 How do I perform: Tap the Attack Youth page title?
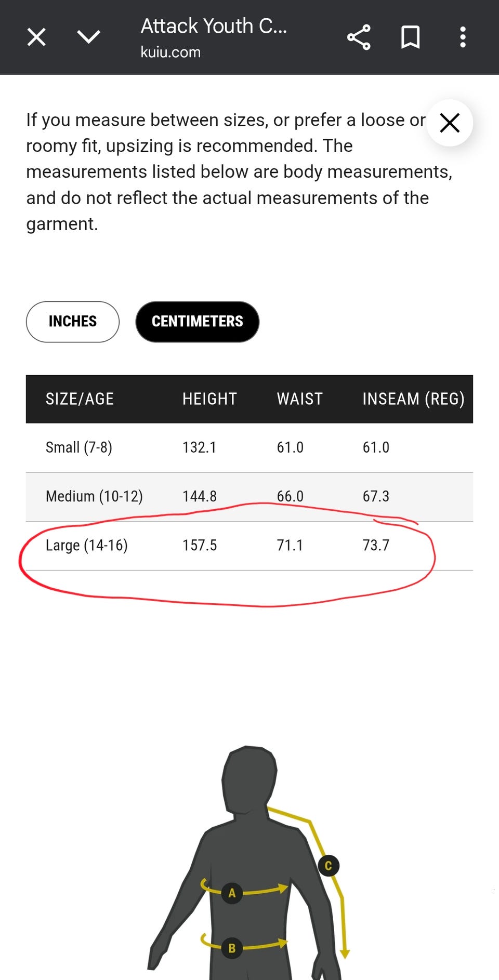[x=214, y=26]
